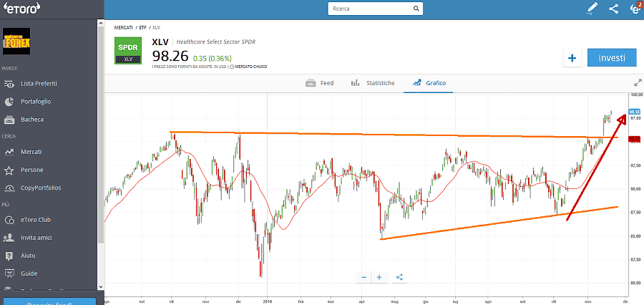Expand the chart to fullscreen
The height and width of the screenshot is (305, 644).
click(x=638, y=83)
